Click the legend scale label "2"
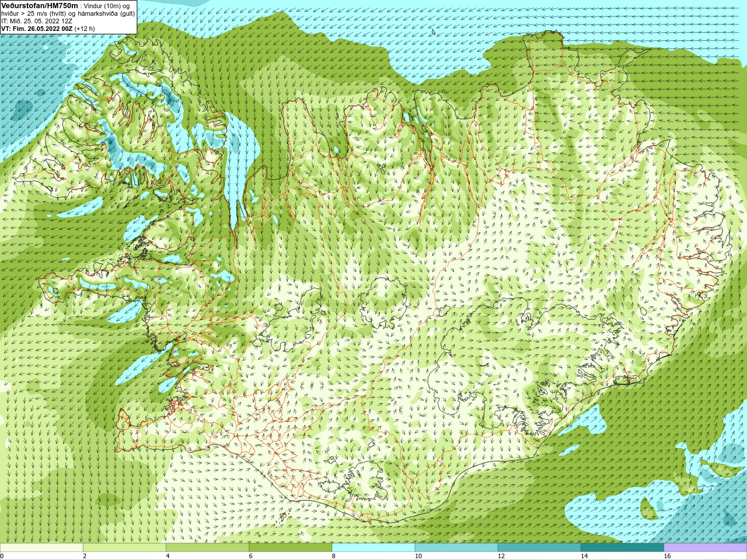Viewport: 747px width, 560px height. [85, 556]
